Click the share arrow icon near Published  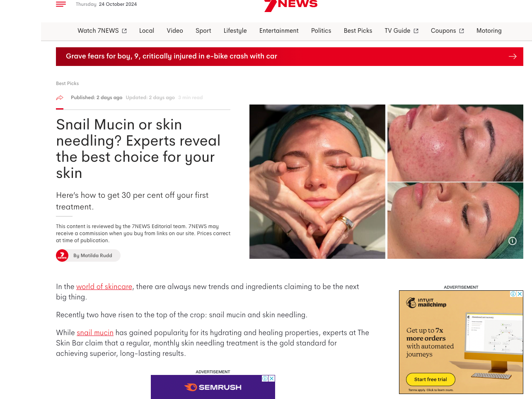[60, 98]
